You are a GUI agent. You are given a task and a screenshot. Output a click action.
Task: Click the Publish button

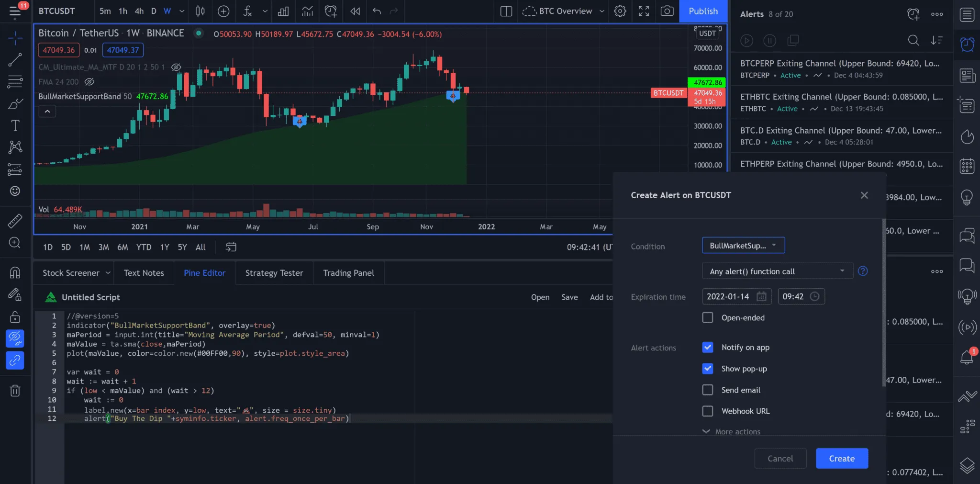[x=703, y=11]
